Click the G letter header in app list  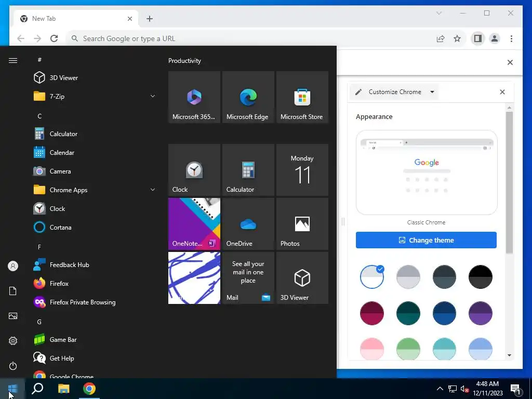pyautogui.click(x=39, y=322)
